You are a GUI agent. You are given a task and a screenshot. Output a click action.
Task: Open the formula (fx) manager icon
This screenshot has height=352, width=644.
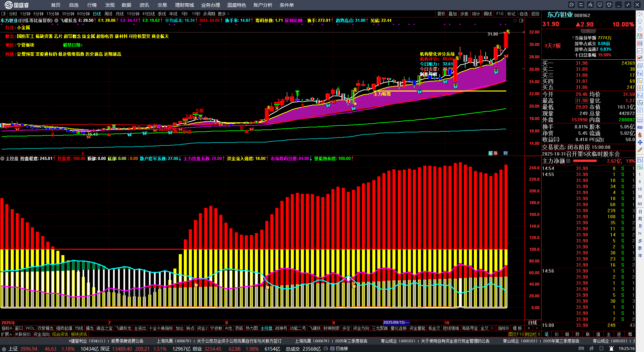coord(590,5)
